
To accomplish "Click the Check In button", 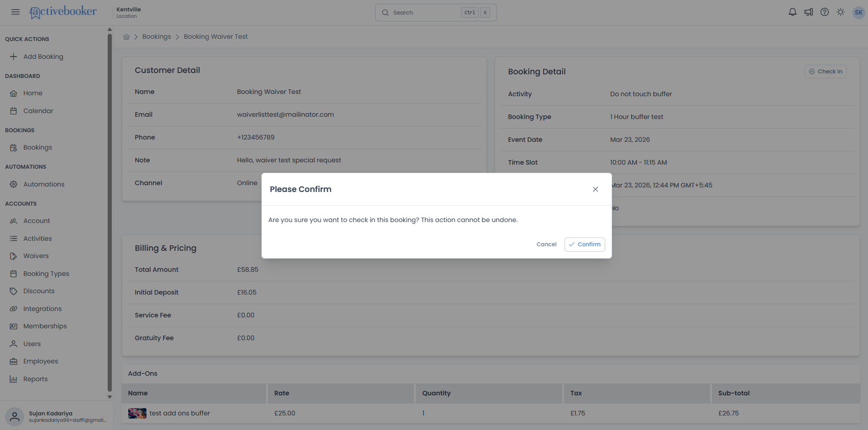I will coord(826,72).
